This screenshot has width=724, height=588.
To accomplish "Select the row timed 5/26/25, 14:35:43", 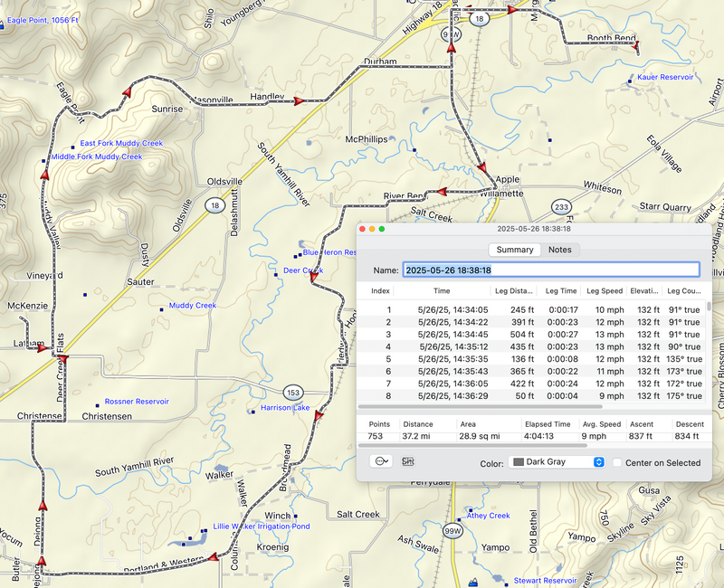I will [532, 372].
